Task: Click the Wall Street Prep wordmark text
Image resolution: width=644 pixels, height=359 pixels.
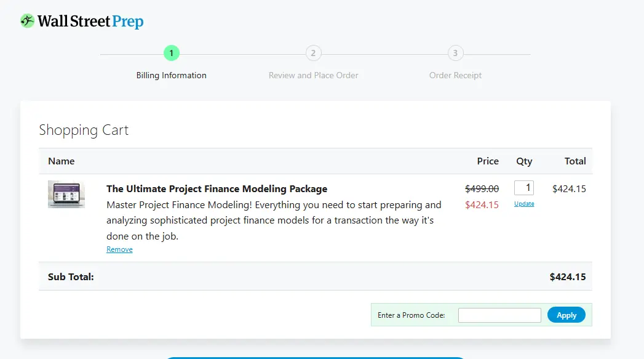Action: 90,22
